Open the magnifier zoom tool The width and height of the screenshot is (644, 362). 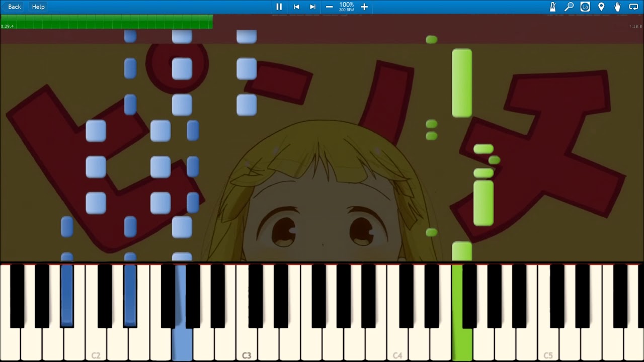[569, 7]
